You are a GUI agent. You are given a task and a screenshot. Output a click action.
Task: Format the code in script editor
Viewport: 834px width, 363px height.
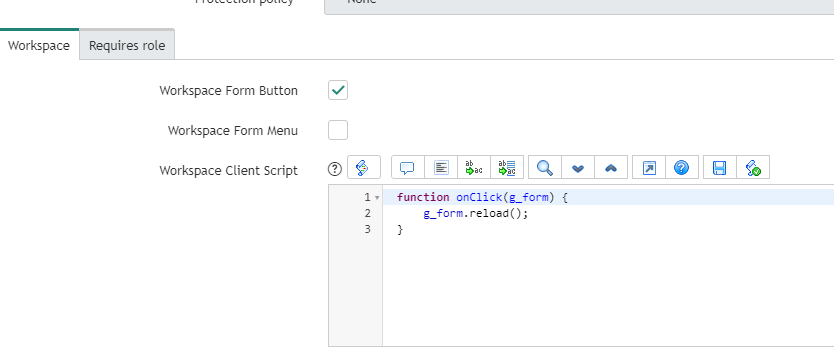(441, 168)
